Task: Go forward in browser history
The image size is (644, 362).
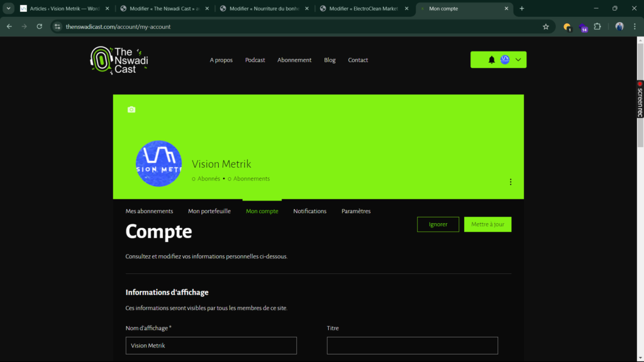Action: pyautogui.click(x=25, y=26)
